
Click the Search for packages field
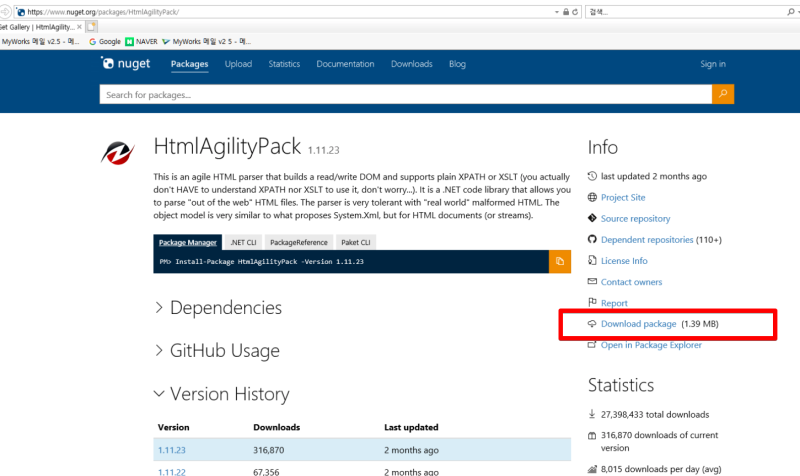pos(406,94)
